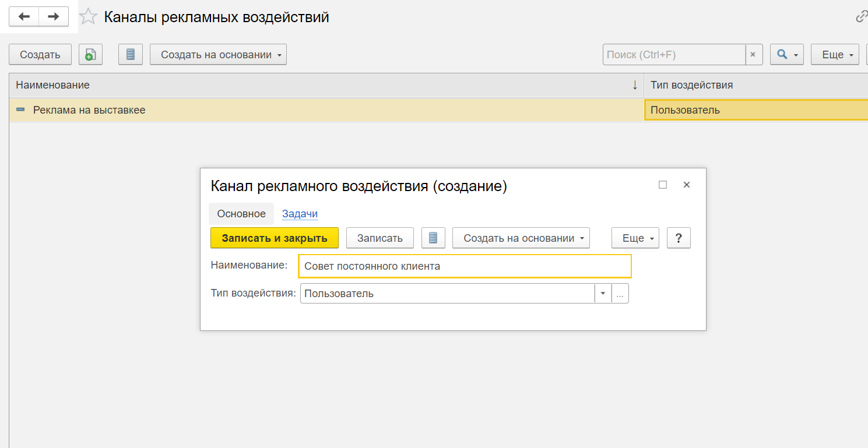
Task: Open help with the question mark button
Action: click(679, 238)
